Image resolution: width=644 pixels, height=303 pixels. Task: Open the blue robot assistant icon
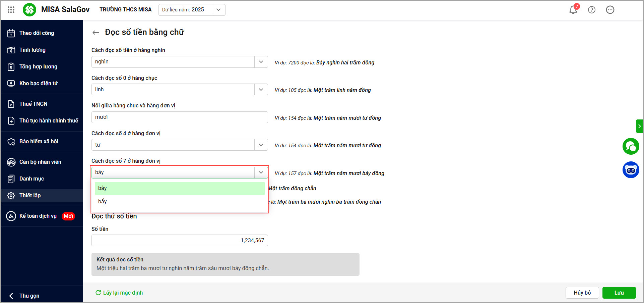point(631,170)
